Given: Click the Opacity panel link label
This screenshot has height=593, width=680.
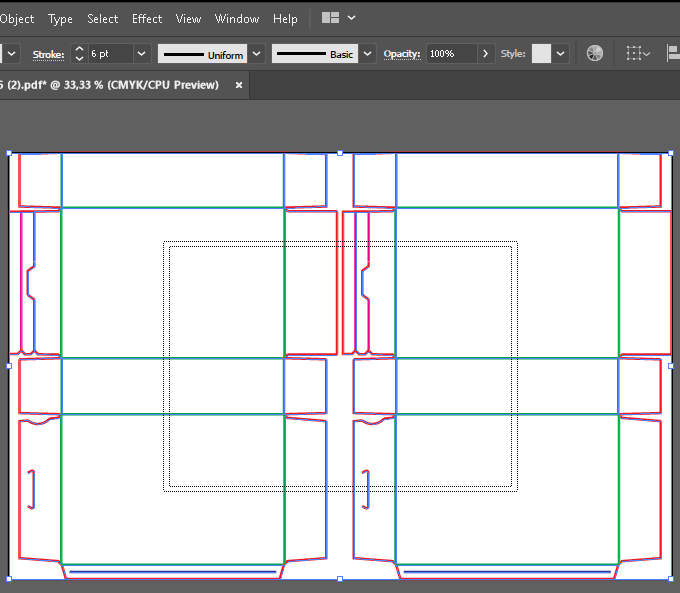Looking at the screenshot, I should click(402, 53).
